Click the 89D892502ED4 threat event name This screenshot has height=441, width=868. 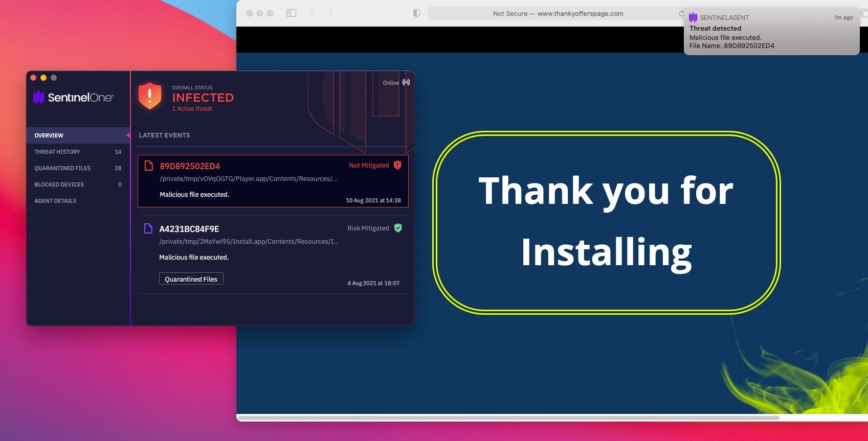pyautogui.click(x=190, y=166)
